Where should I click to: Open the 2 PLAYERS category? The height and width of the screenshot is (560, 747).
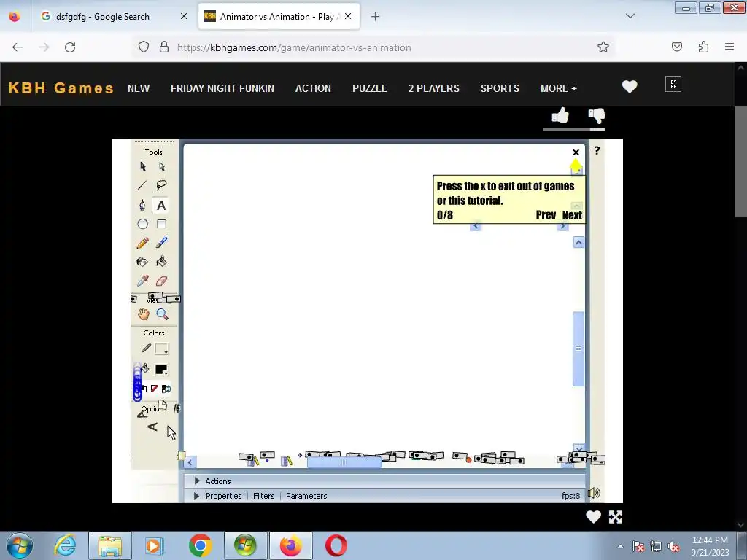click(434, 88)
